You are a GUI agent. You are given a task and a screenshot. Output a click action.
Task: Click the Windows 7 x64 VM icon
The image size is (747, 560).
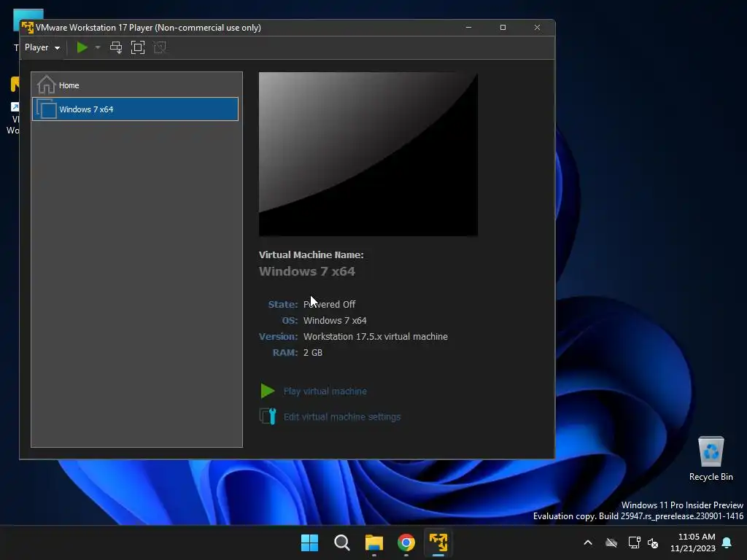point(47,109)
